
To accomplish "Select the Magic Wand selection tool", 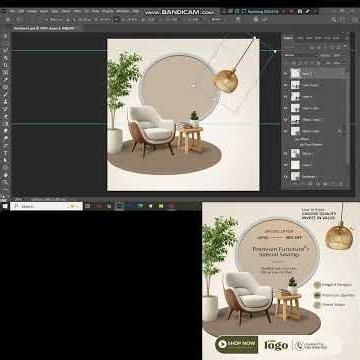I will coord(6,57).
